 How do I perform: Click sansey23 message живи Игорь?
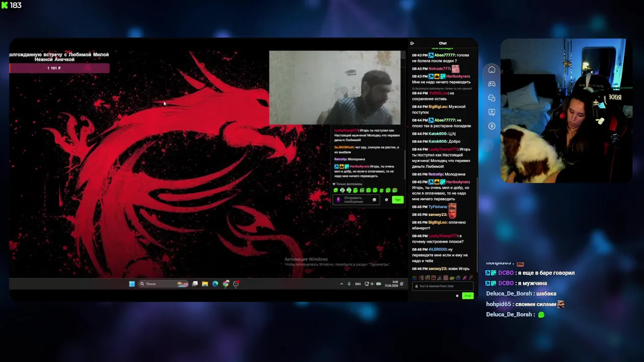[440, 268]
